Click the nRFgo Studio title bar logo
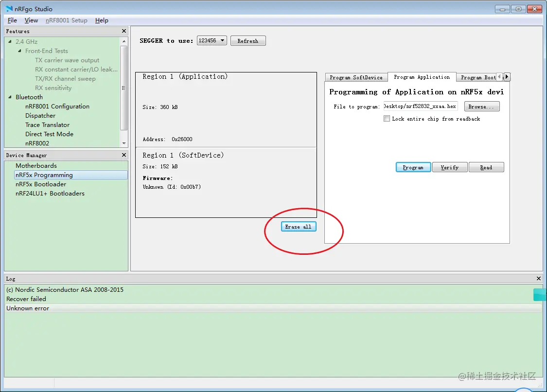 click(x=9, y=9)
